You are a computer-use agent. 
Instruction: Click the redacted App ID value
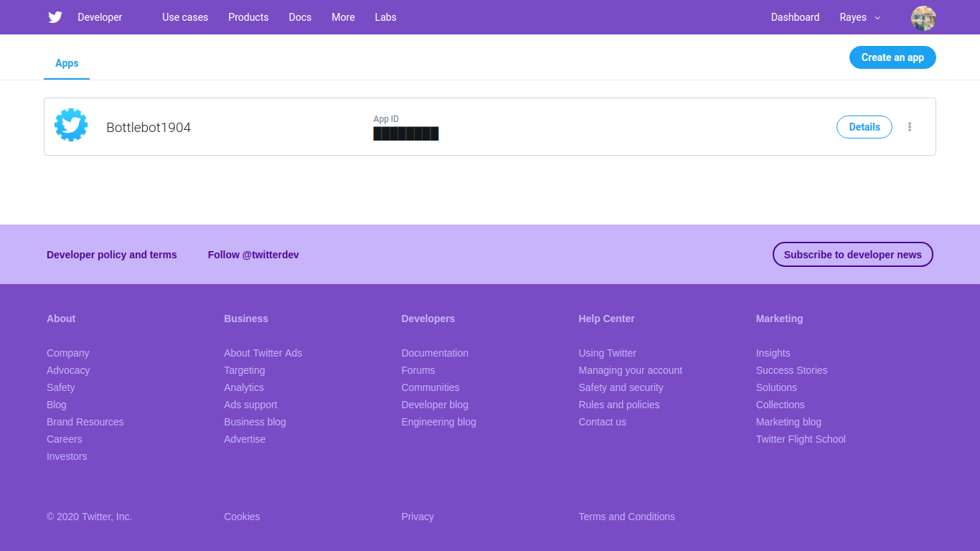coord(406,133)
